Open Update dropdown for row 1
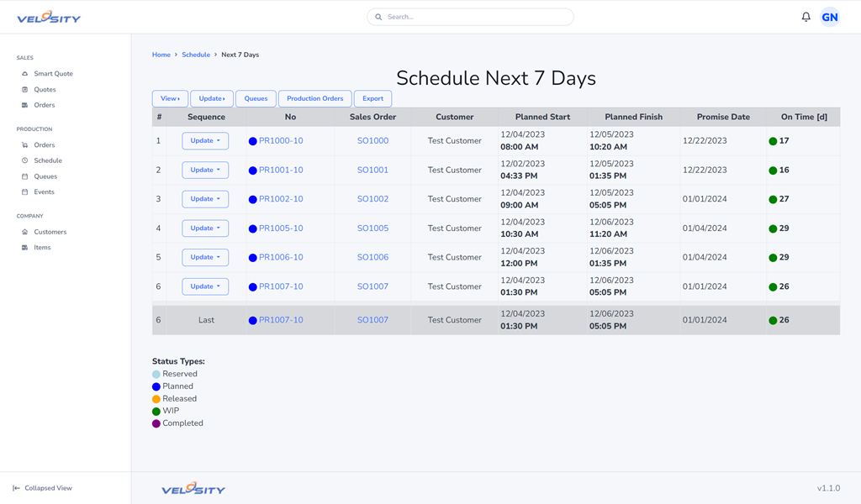Screen dimensions: 861x504 point(205,141)
